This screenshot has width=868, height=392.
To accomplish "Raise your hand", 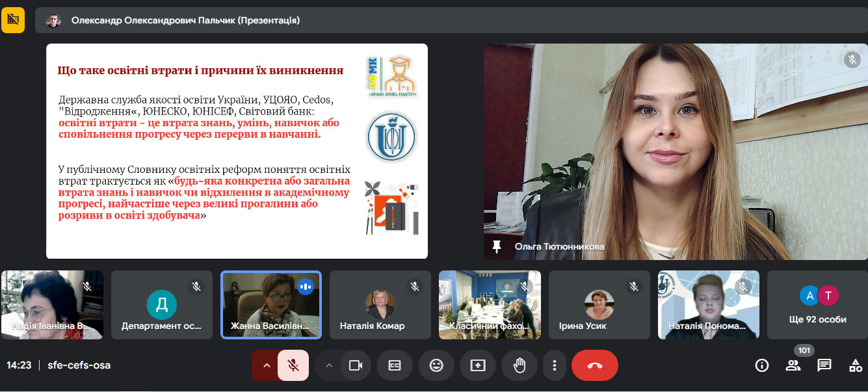I will click(519, 365).
